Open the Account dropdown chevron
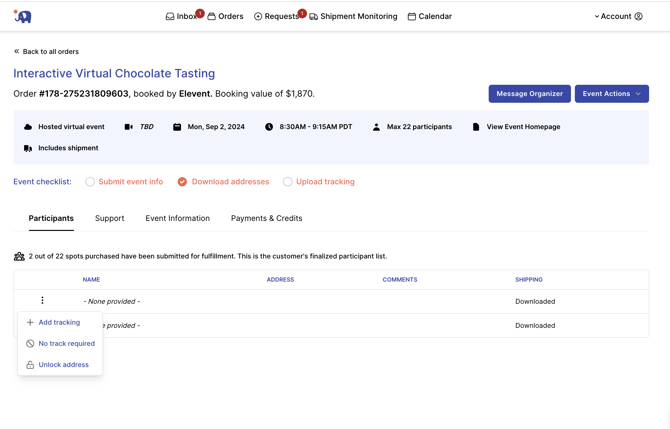 [x=597, y=17]
